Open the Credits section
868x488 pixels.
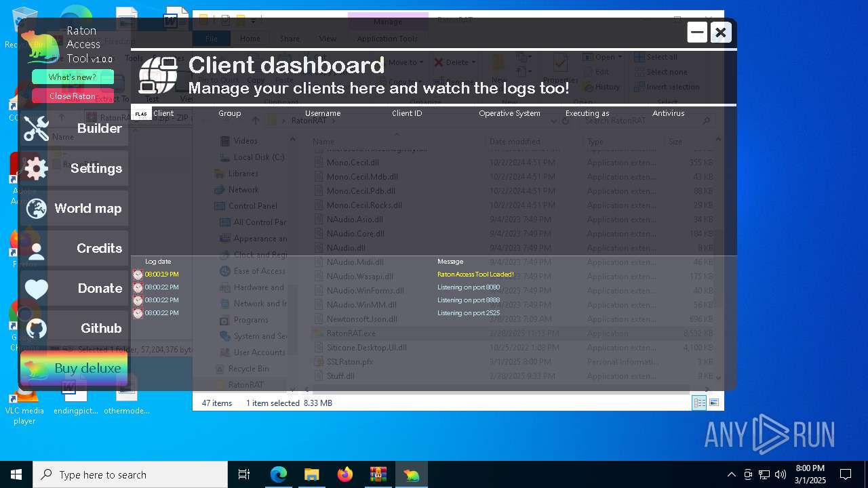click(x=74, y=249)
